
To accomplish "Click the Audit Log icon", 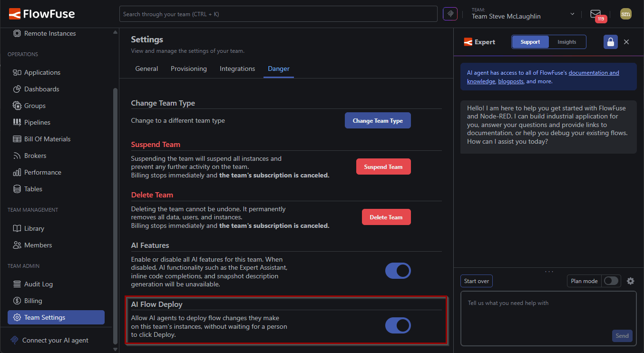I will [17, 284].
